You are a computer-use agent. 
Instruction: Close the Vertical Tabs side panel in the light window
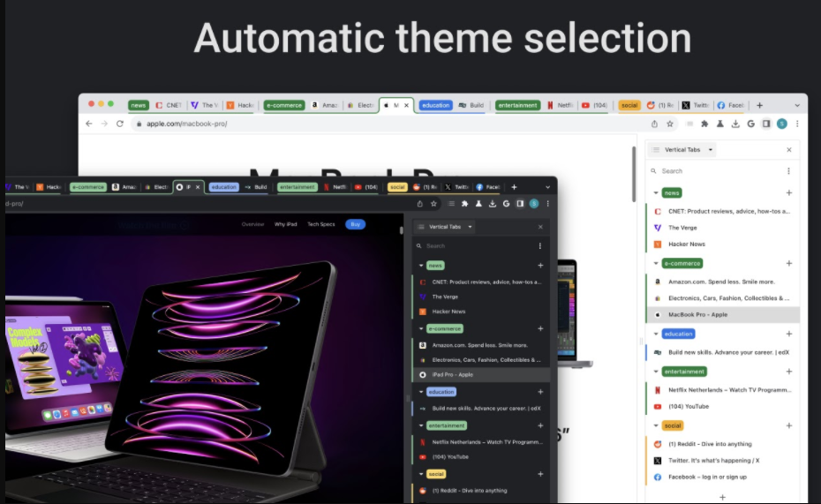(789, 150)
